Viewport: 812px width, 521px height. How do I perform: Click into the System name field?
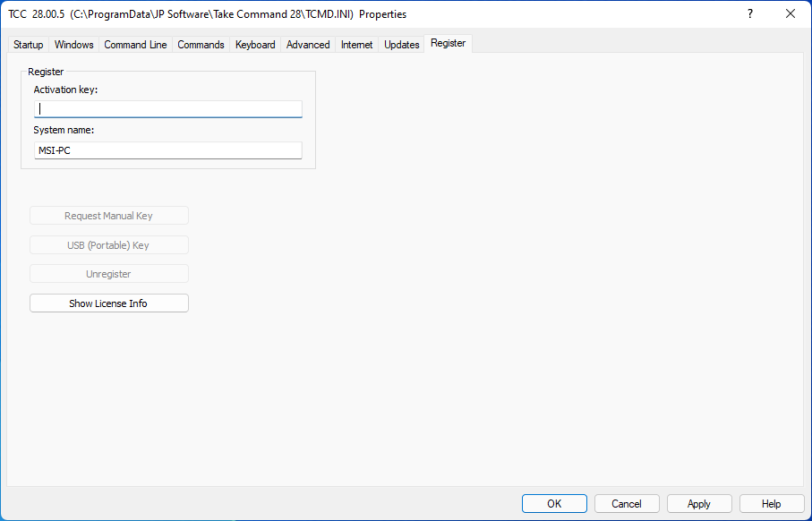click(x=167, y=150)
